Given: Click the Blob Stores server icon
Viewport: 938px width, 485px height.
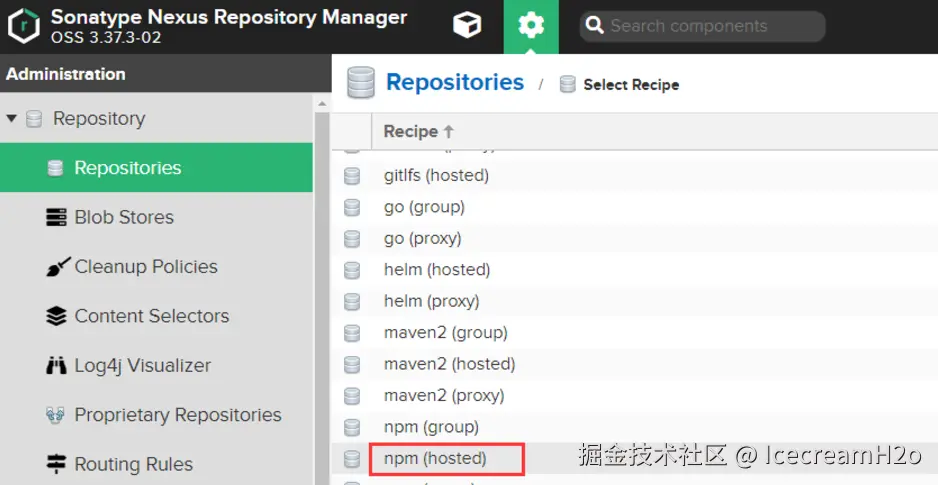Looking at the screenshot, I should tap(56, 217).
